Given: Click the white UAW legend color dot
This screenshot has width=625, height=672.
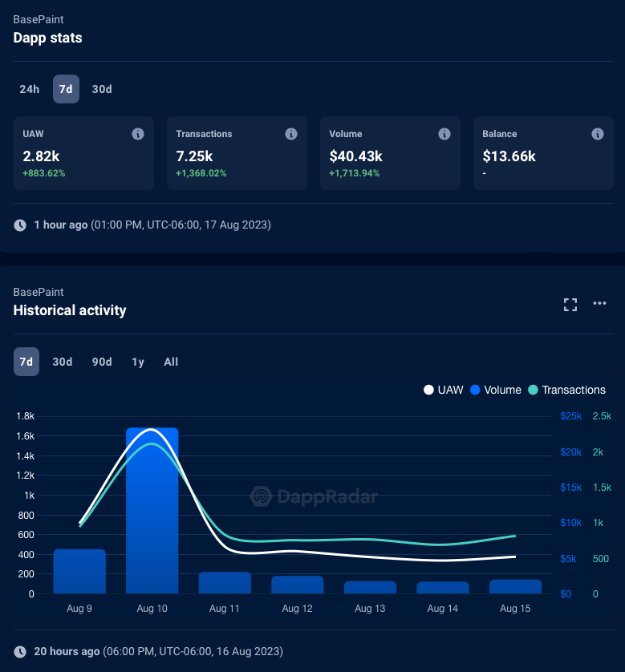Looking at the screenshot, I should (428, 390).
